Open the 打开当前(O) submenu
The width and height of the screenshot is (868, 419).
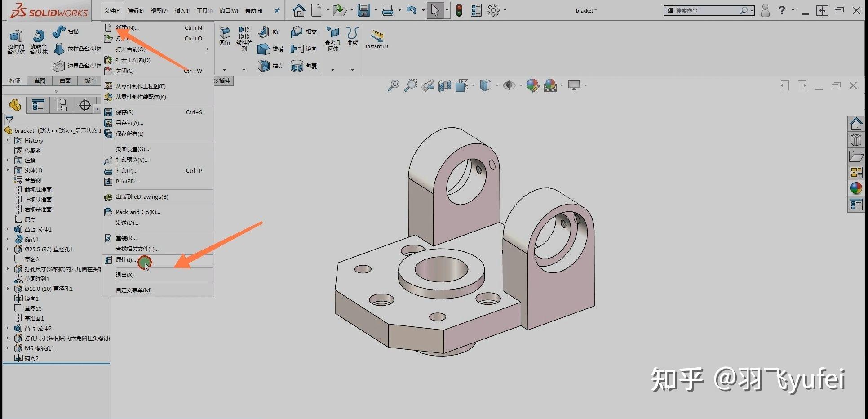(x=158, y=49)
